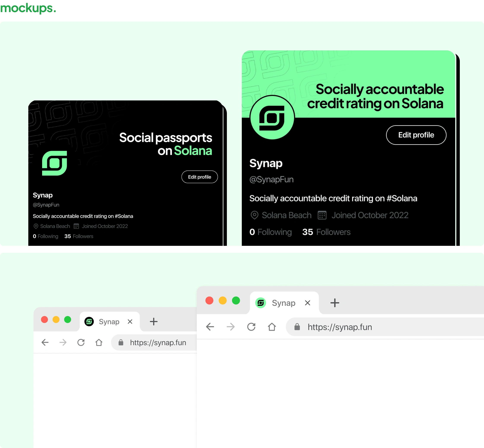Open a new tab in the right browser
484x448 pixels.
(335, 303)
